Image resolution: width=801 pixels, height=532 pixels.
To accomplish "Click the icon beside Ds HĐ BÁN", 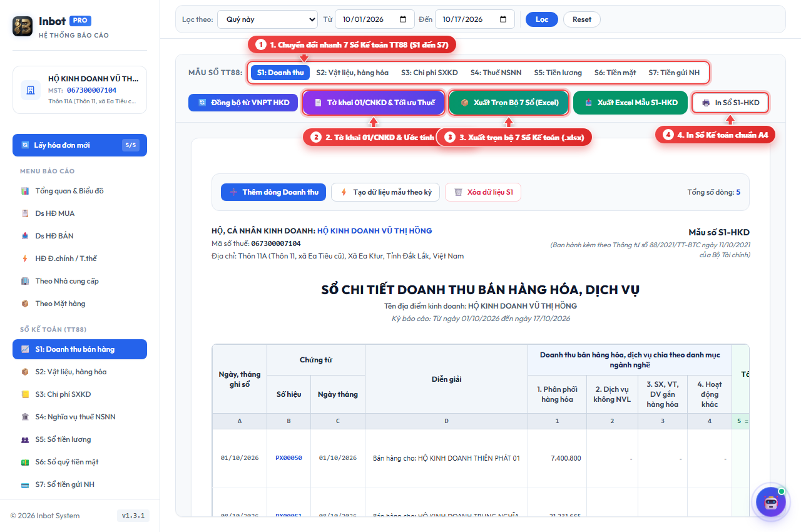I will click(25, 236).
